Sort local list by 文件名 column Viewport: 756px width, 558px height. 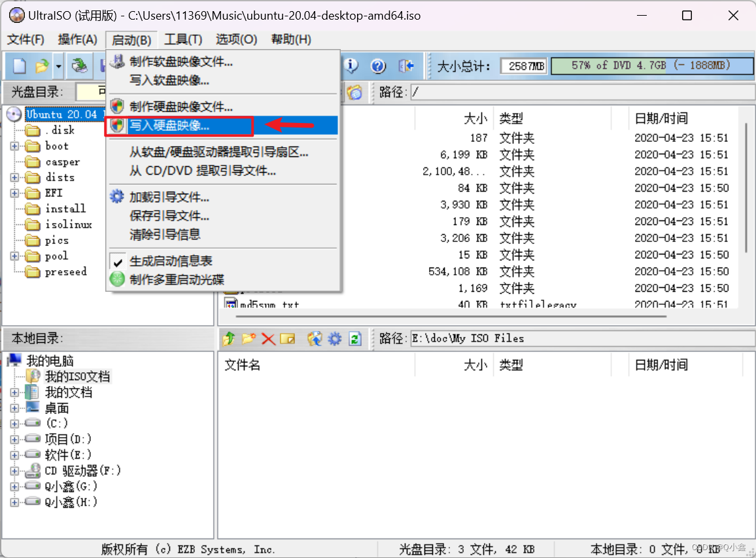tap(242, 365)
